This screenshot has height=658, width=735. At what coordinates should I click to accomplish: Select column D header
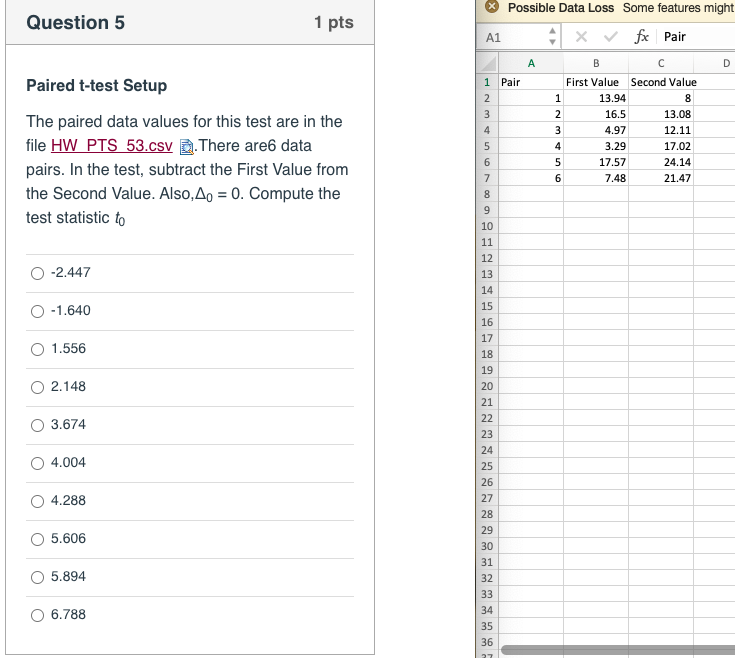click(x=714, y=63)
